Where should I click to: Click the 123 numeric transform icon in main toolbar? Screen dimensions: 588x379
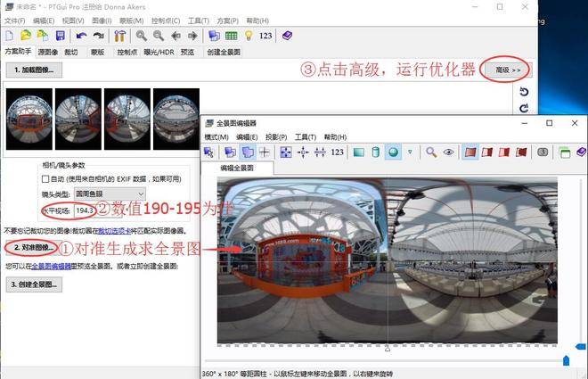[265, 36]
